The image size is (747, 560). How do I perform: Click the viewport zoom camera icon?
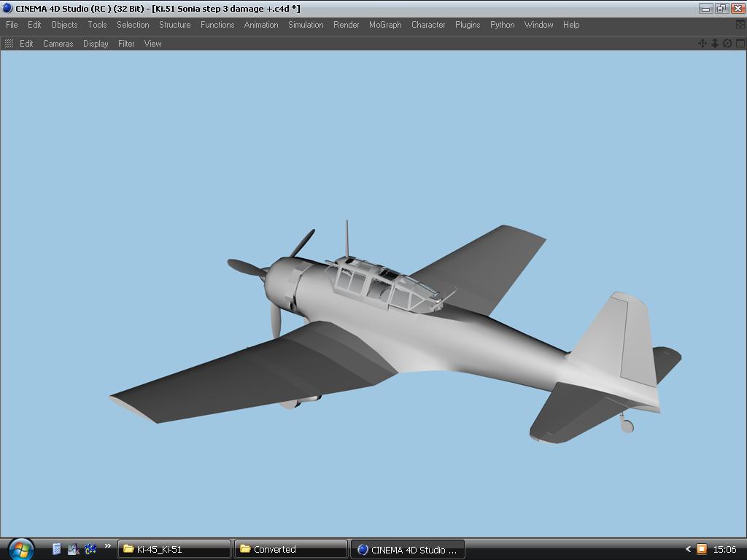[x=715, y=44]
